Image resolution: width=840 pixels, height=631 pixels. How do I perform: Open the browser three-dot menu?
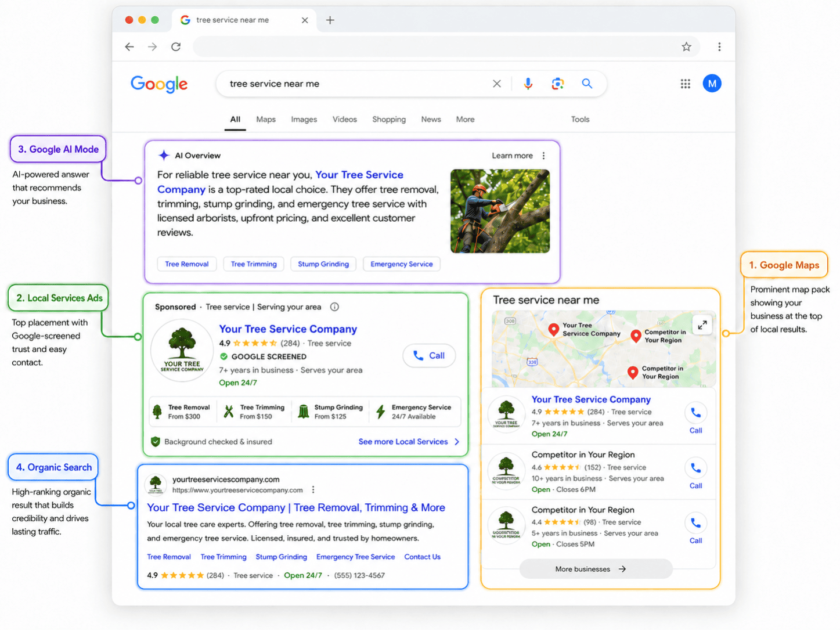tap(719, 47)
